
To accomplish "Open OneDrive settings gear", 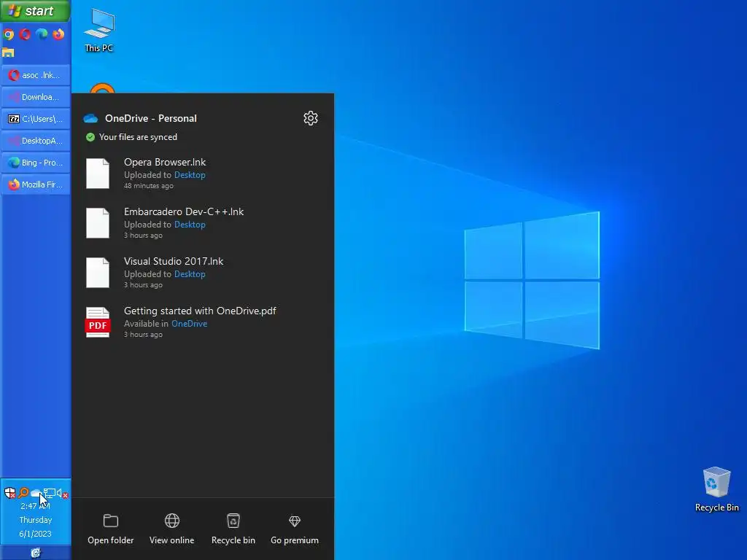I will tap(311, 118).
